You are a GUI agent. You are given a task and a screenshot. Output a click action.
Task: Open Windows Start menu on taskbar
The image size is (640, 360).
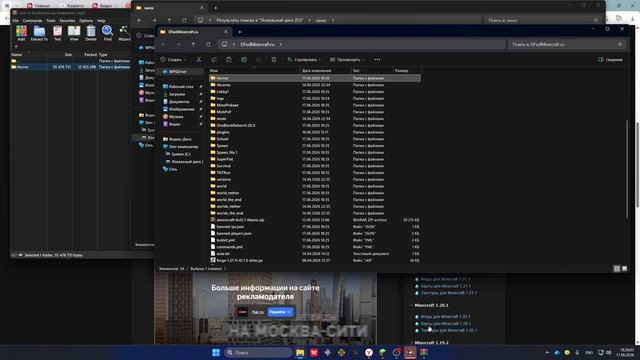(216, 352)
